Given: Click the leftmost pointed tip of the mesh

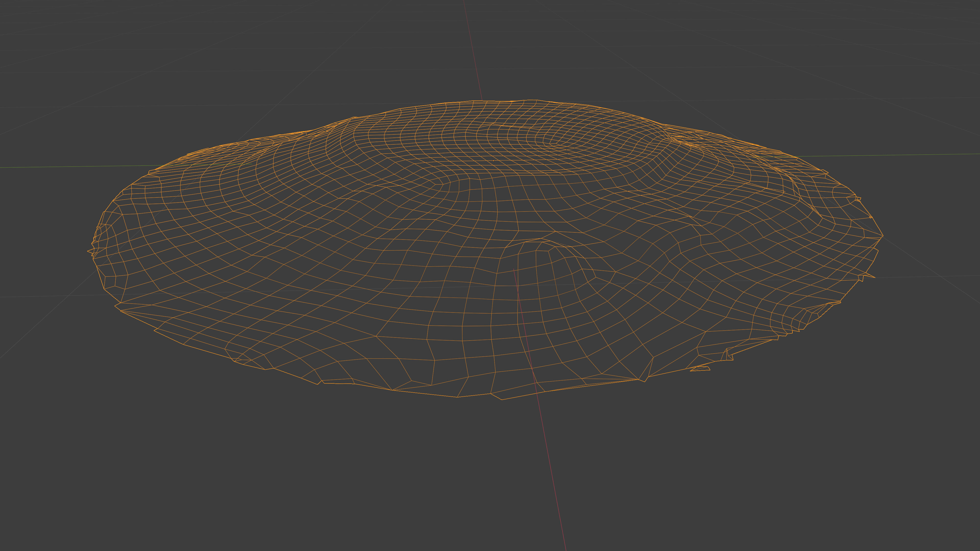Looking at the screenshot, I should 88,251.
